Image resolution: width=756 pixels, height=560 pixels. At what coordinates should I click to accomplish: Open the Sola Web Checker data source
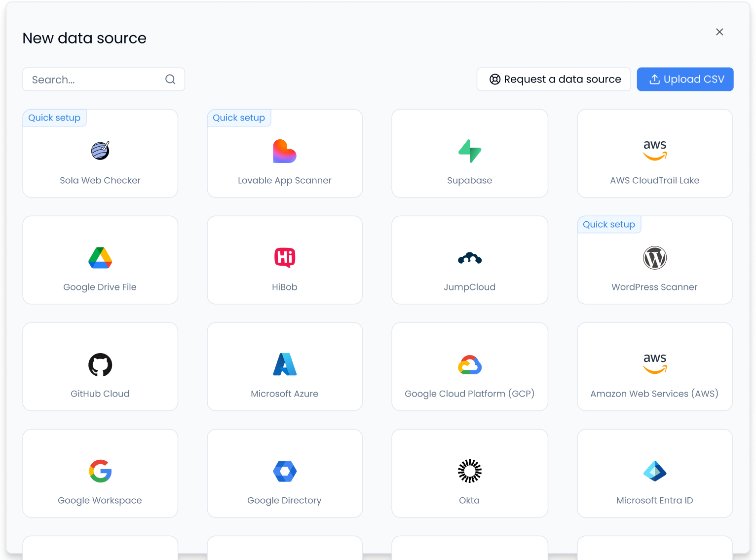coord(100,154)
